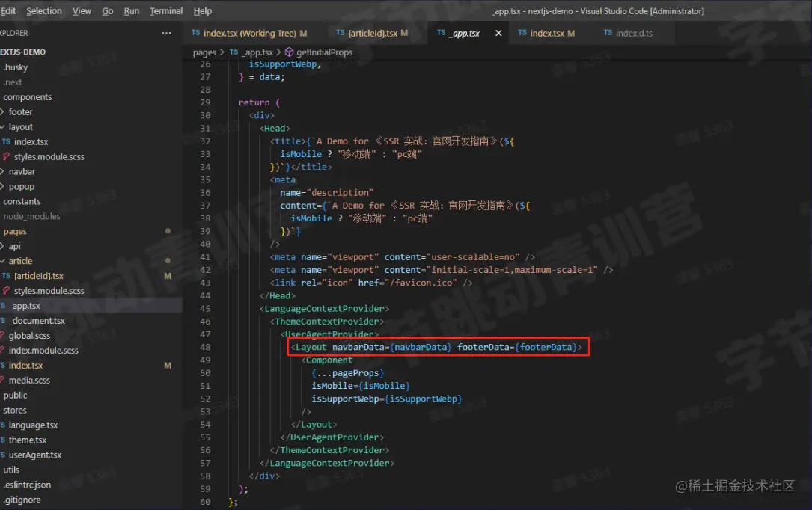812x510 pixels.
Task: Open language.tsx file
Action: tap(33, 425)
